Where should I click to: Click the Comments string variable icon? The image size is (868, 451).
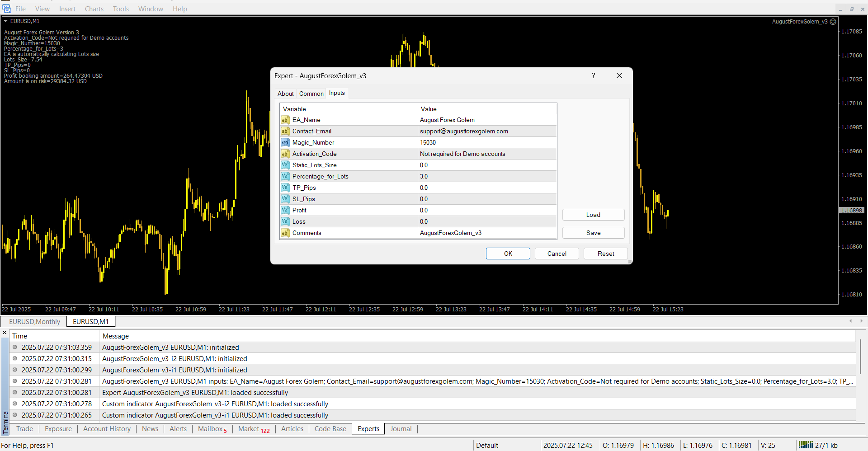[285, 233]
